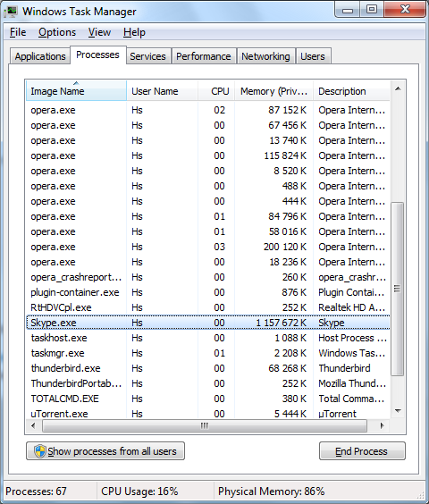
Task: Select the opera.exe row using 115 824 K
Action: [208, 155]
